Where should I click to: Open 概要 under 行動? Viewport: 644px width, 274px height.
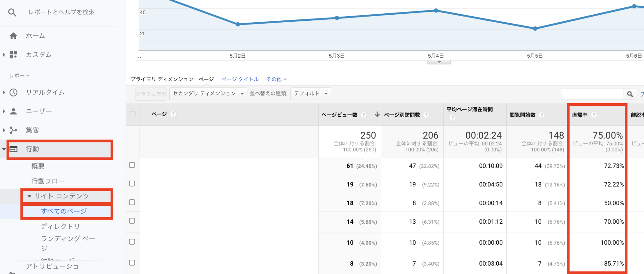click(38, 166)
